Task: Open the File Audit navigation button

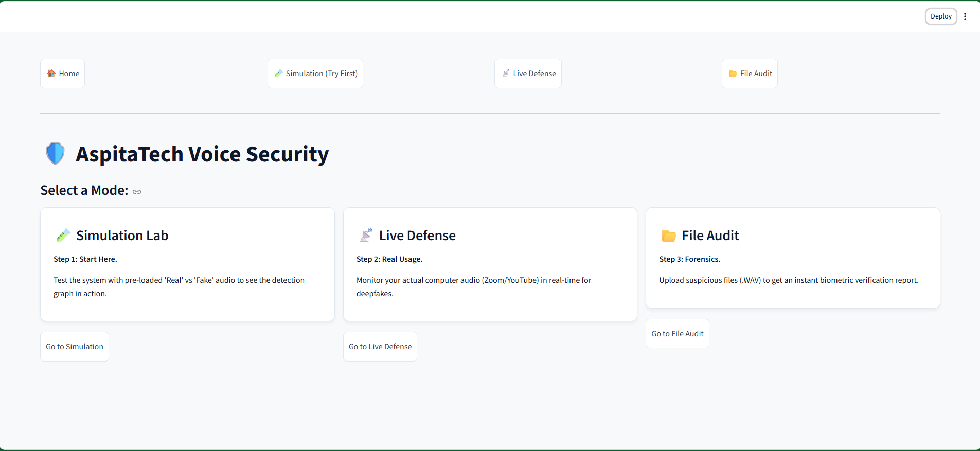Action: [x=750, y=74]
